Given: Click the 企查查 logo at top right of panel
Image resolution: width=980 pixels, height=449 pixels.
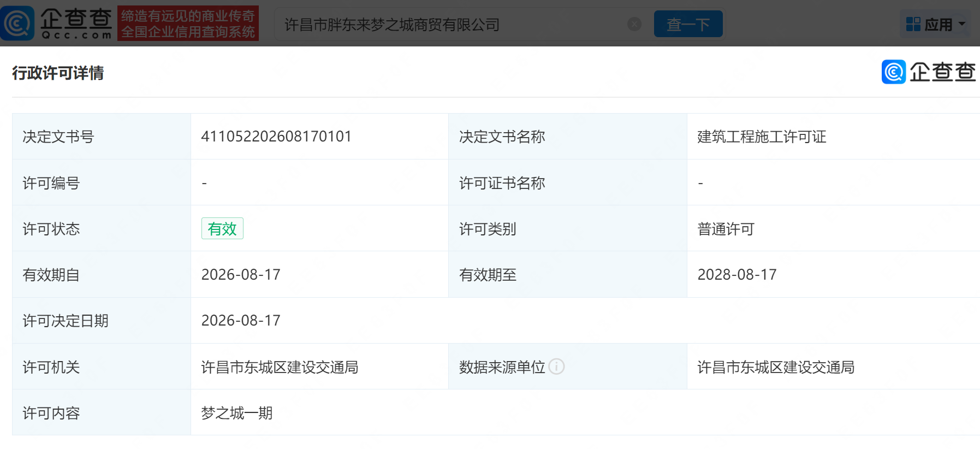Looking at the screenshot, I should point(929,72).
